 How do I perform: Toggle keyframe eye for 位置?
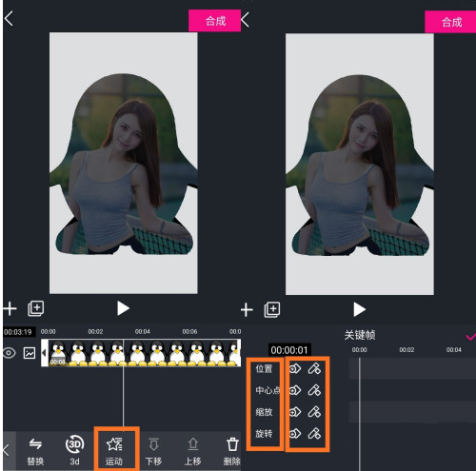pos(295,369)
